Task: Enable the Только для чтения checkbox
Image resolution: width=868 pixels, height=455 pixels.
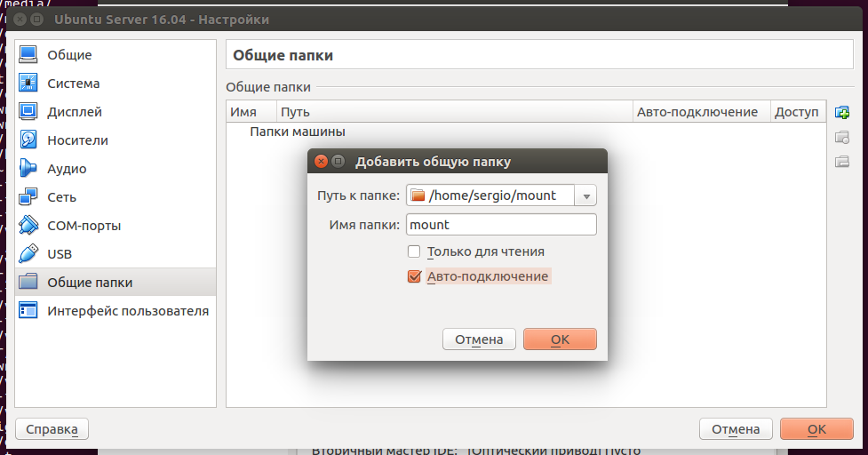Action: pos(414,251)
